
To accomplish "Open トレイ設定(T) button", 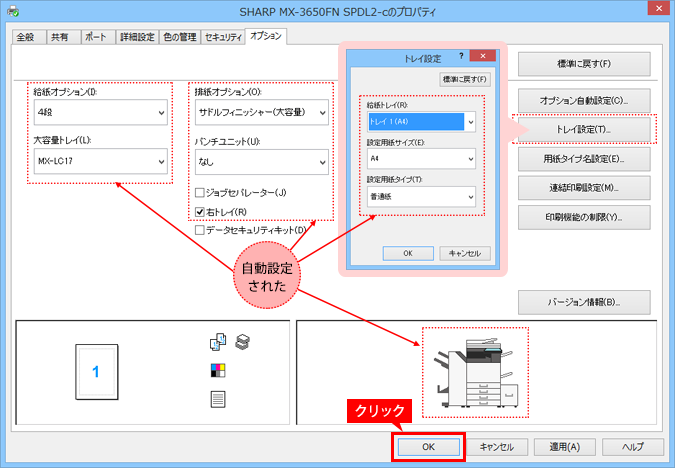I will 584,129.
